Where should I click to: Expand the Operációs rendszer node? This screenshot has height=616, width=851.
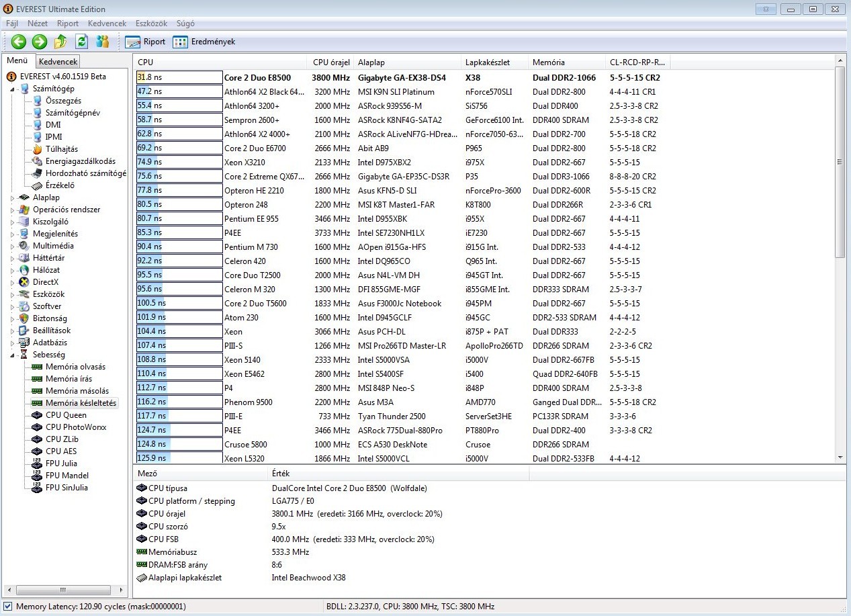pyautogui.click(x=13, y=210)
